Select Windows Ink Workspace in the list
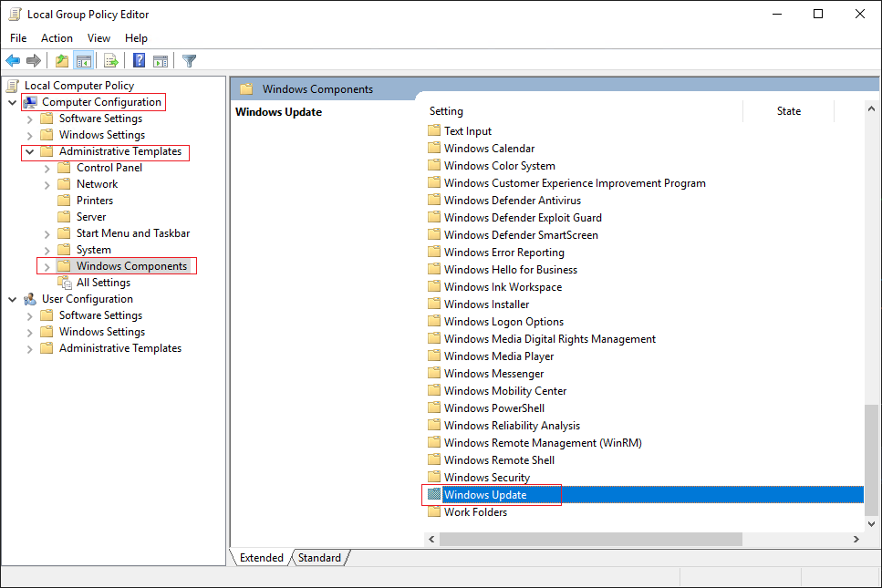The image size is (882, 588). coord(503,287)
